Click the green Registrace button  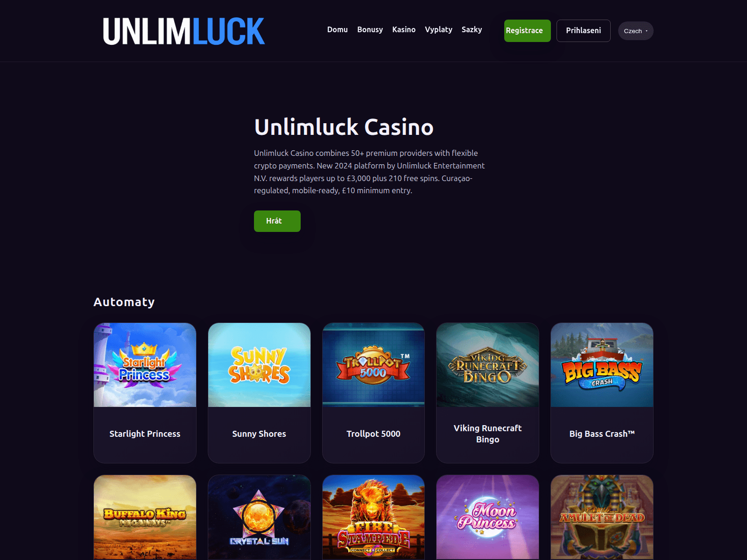point(527,31)
